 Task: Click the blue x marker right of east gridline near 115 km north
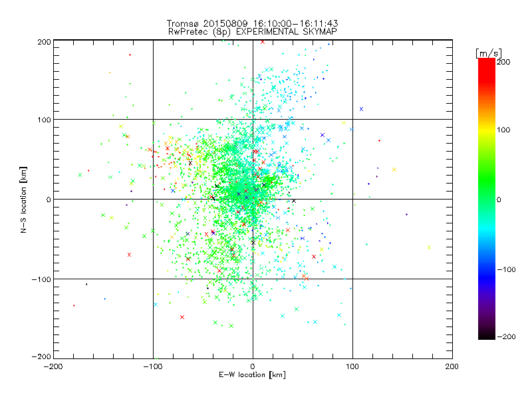361,109
